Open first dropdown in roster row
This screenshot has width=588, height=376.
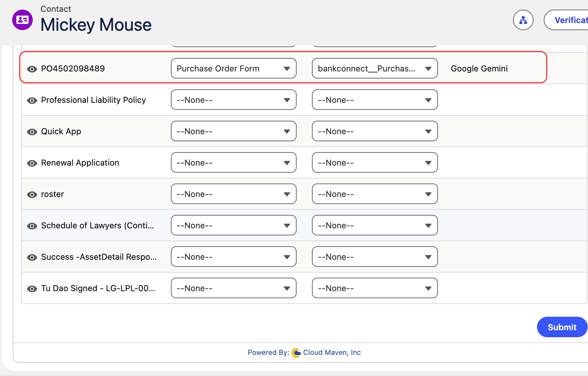pyautogui.click(x=234, y=194)
